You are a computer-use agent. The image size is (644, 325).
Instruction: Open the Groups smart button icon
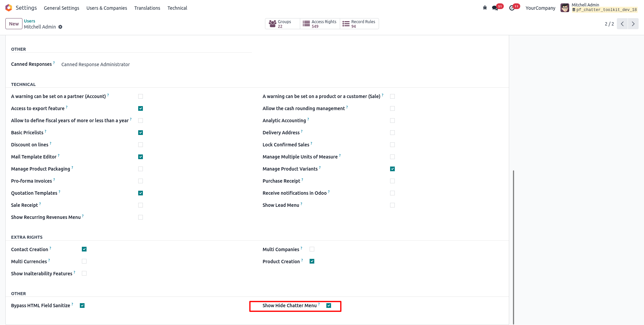[x=272, y=24]
